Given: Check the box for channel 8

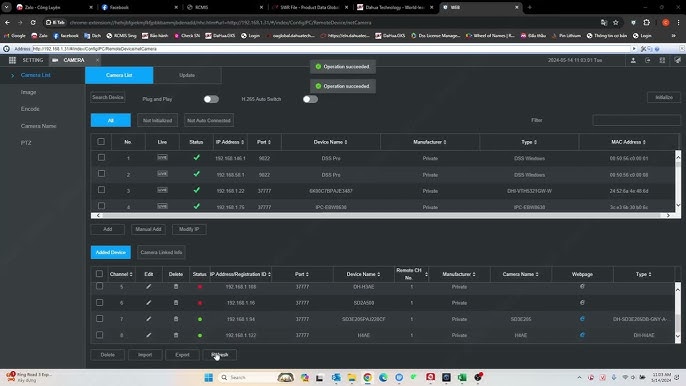Looking at the screenshot, I should click(x=99, y=335).
